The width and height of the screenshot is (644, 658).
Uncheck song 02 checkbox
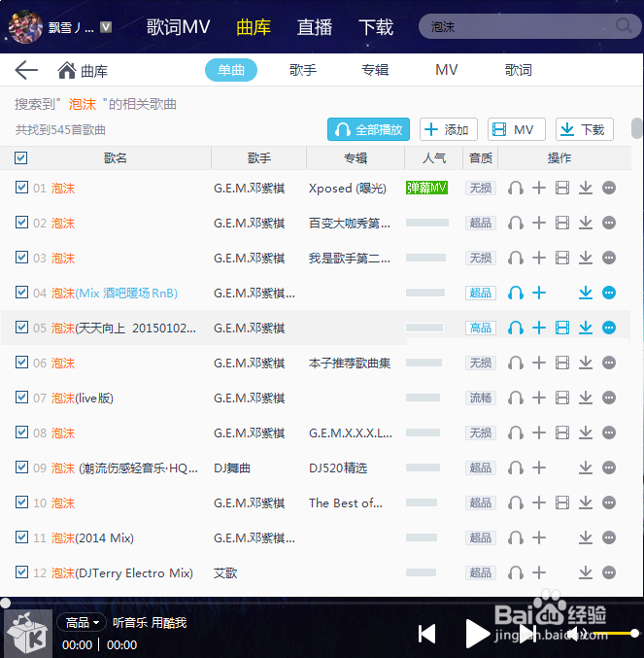(21, 222)
